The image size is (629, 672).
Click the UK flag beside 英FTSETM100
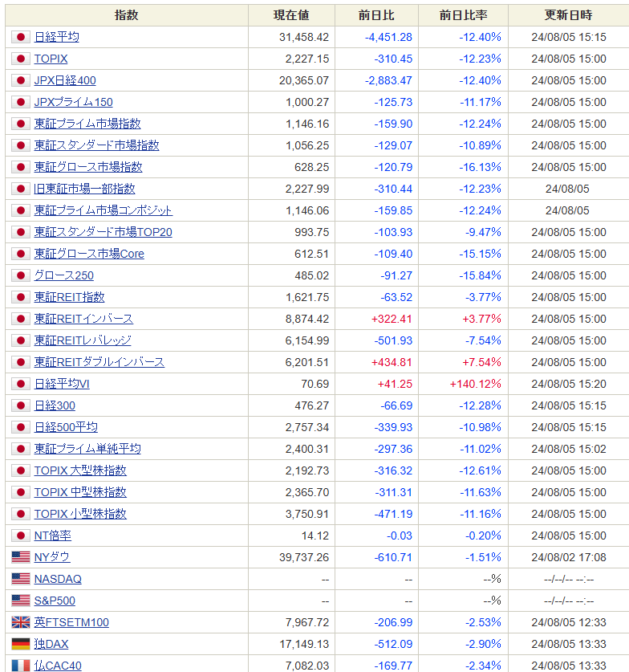(x=21, y=622)
